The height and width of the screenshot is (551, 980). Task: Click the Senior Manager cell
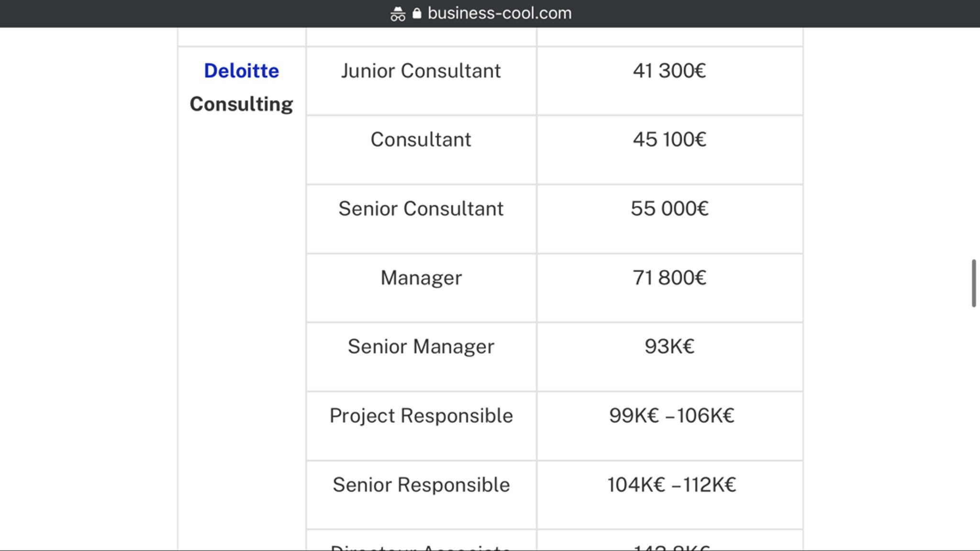coord(421,357)
